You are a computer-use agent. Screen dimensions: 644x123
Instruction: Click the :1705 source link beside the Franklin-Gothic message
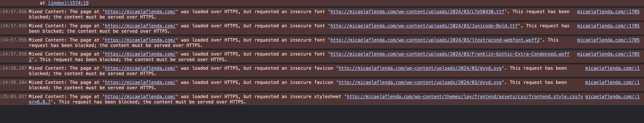(x=608, y=54)
